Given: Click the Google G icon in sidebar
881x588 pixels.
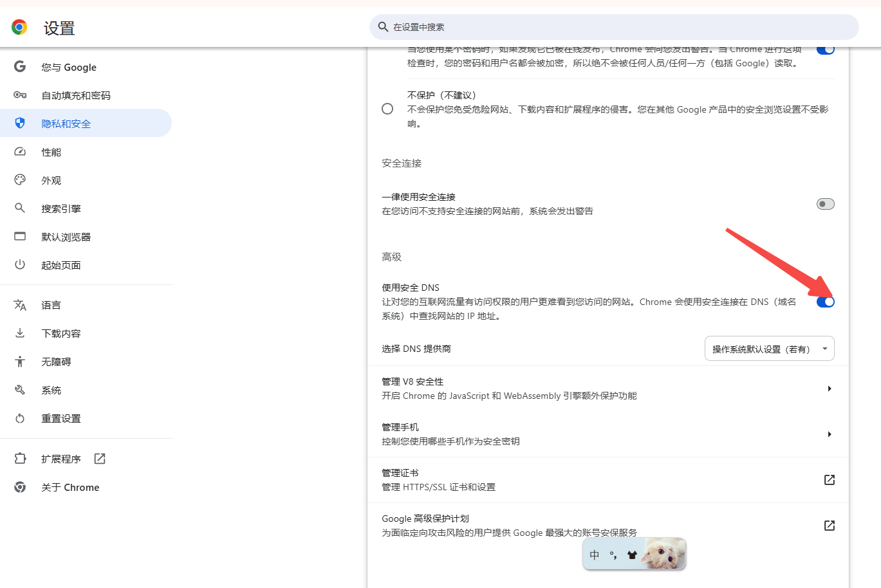Looking at the screenshot, I should pos(20,67).
